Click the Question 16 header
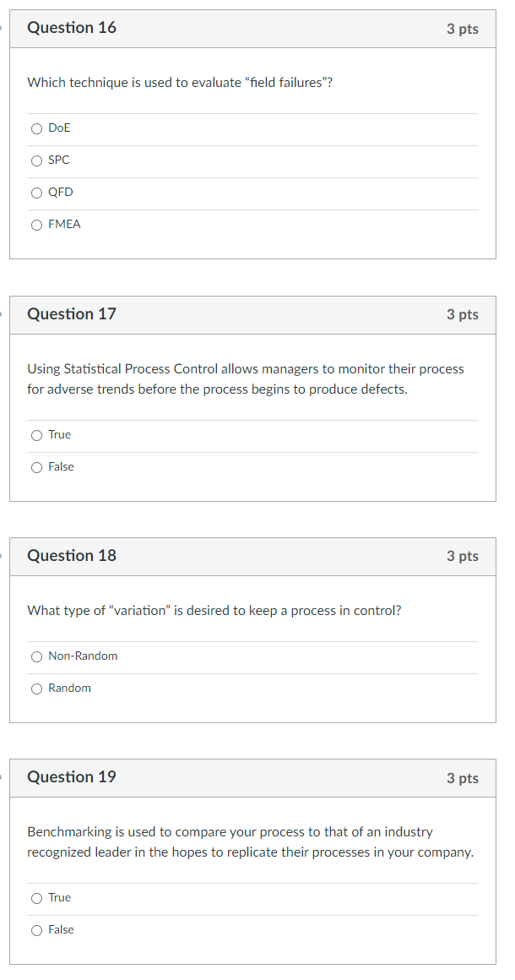This screenshot has height=980, width=515. 72,28
